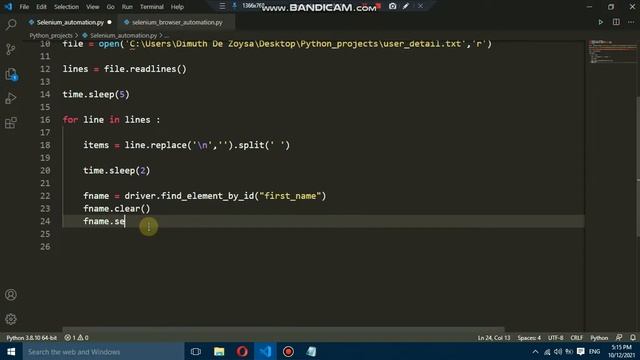
Task: Open Windows Start menu
Action: tap(11, 351)
